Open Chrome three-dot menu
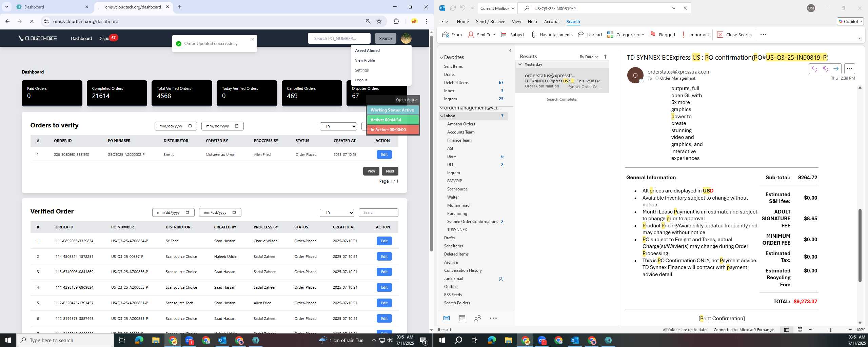Screen dimensions: 868x347 (x=427, y=21)
